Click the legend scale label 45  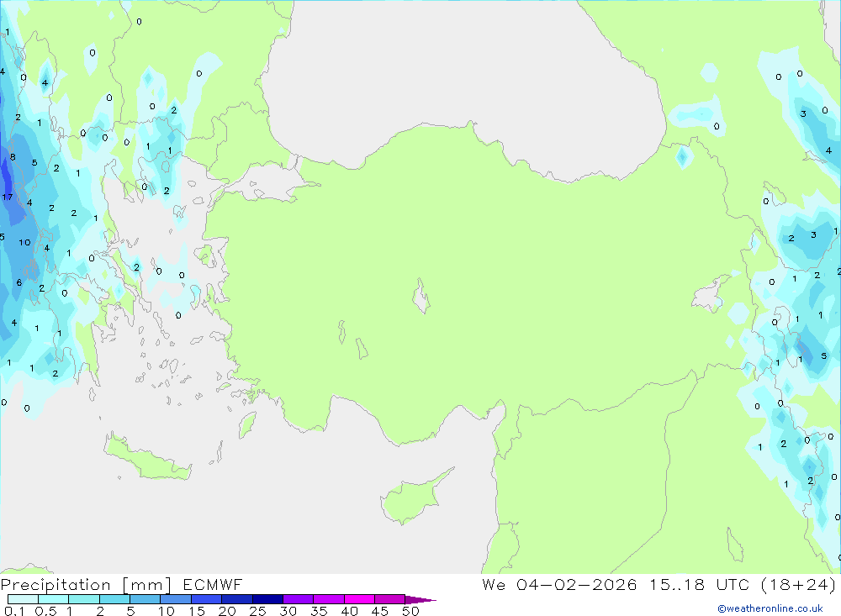(x=380, y=611)
